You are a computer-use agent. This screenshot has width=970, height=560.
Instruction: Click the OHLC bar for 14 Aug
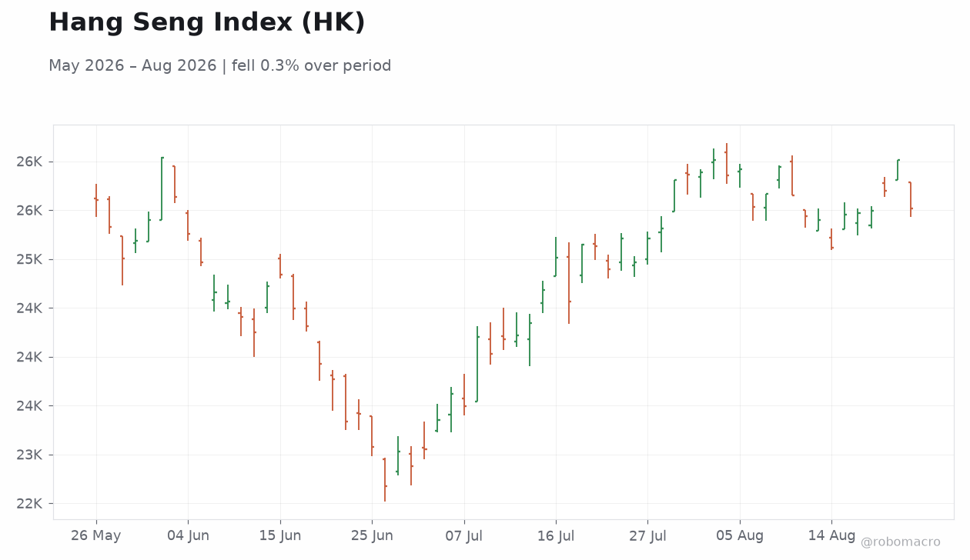pos(831,239)
